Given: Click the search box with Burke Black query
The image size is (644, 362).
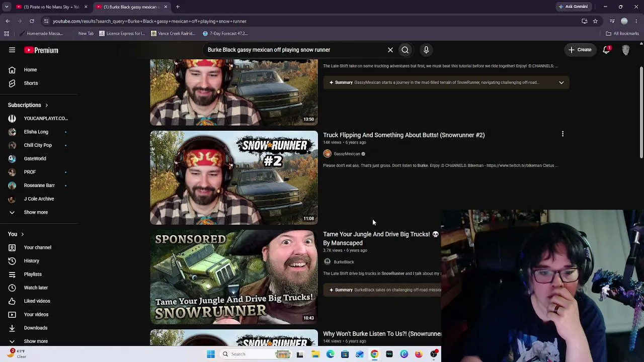Looking at the screenshot, I should (294, 50).
